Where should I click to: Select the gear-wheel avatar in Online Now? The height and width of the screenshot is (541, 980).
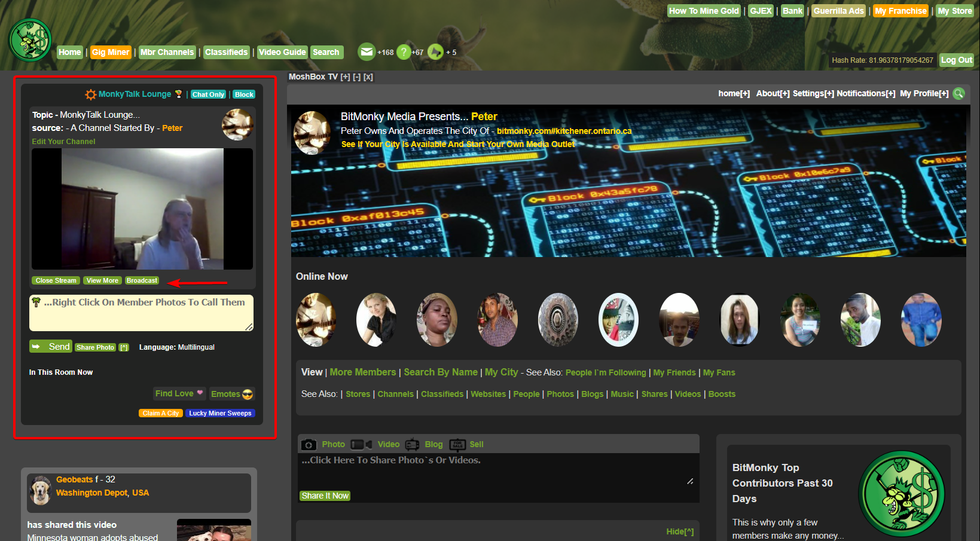[558, 320]
